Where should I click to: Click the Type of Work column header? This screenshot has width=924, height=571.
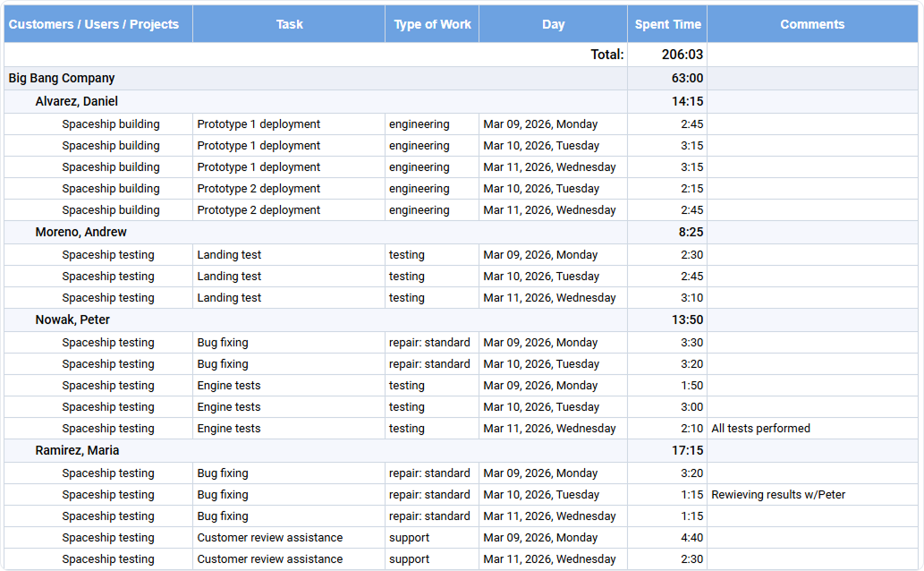point(432,24)
